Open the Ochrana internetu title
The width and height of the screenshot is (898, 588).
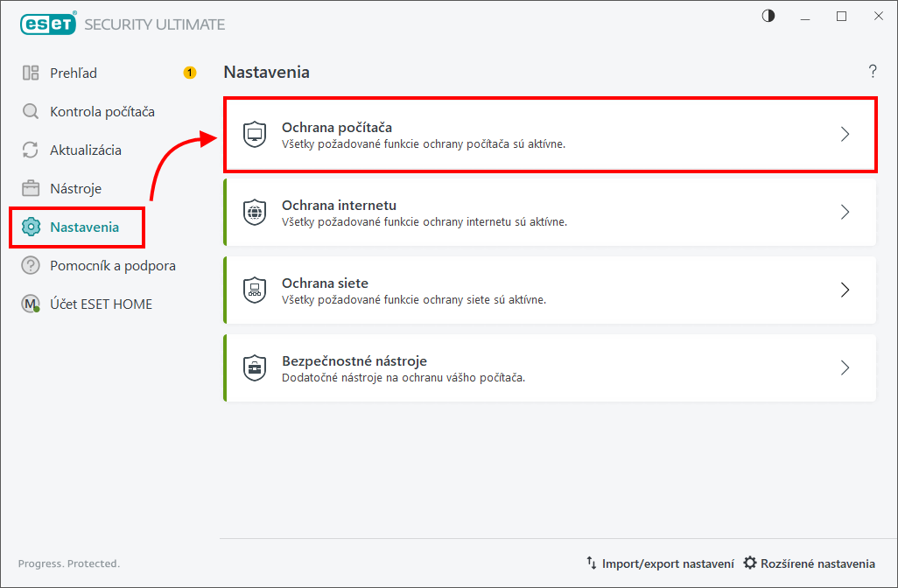pyautogui.click(x=339, y=205)
